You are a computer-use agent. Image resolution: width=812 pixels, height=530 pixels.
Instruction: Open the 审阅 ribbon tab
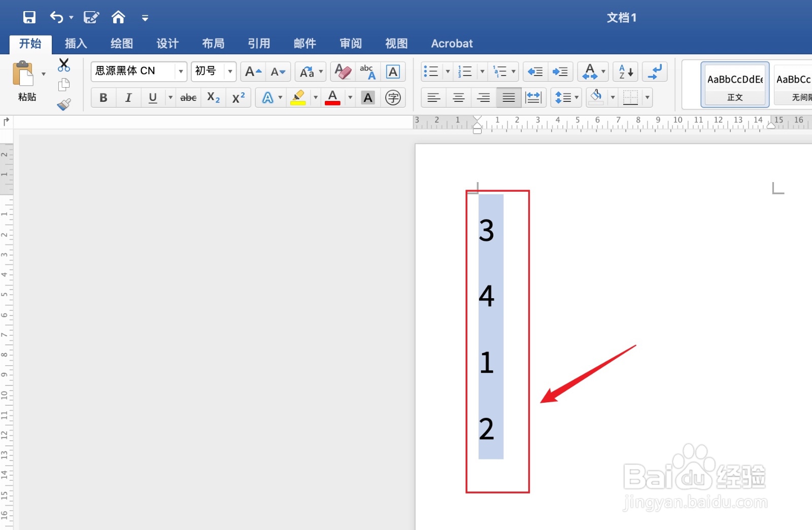(351, 44)
